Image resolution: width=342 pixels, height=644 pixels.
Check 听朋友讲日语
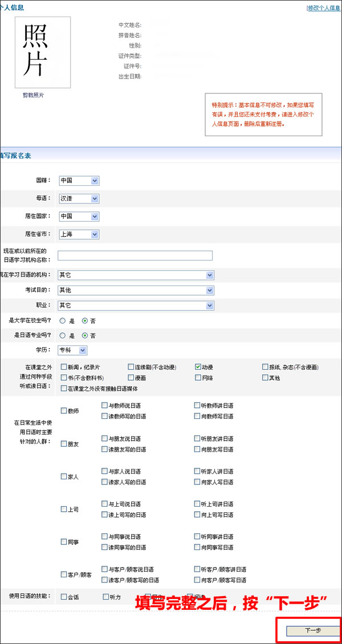click(x=197, y=438)
